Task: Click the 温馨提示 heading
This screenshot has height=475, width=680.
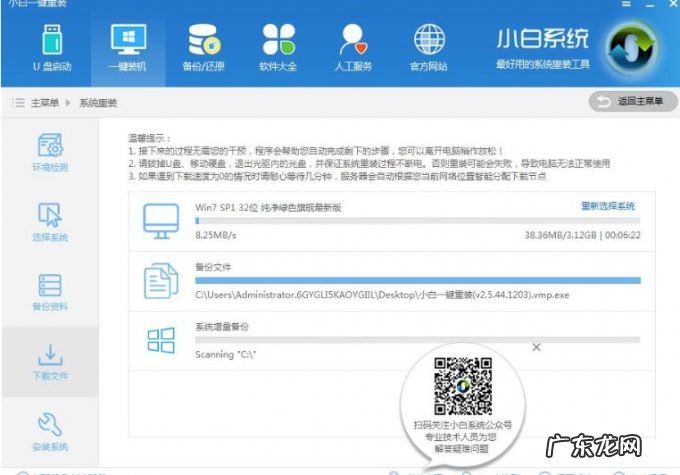Action: coord(150,138)
